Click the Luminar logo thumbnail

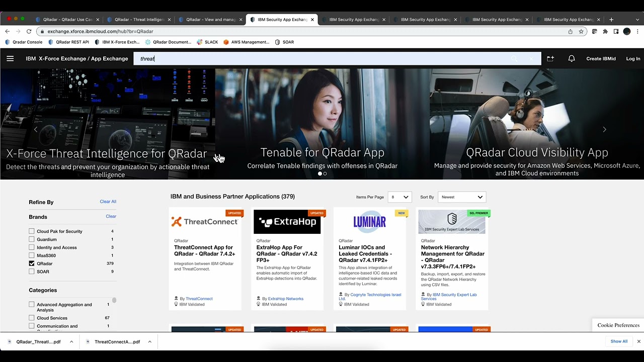click(x=369, y=222)
